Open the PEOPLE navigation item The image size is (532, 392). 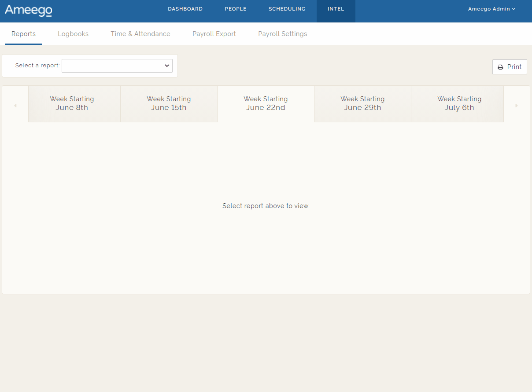(x=235, y=9)
